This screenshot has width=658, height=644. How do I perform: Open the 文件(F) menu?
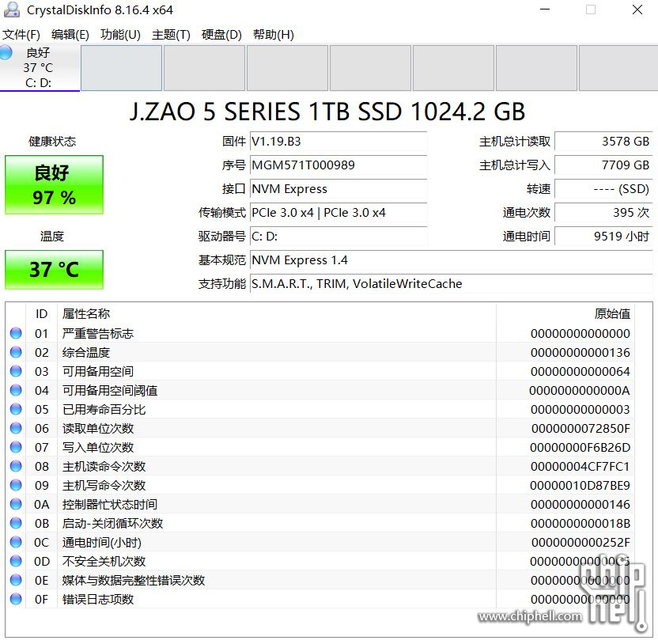21,35
